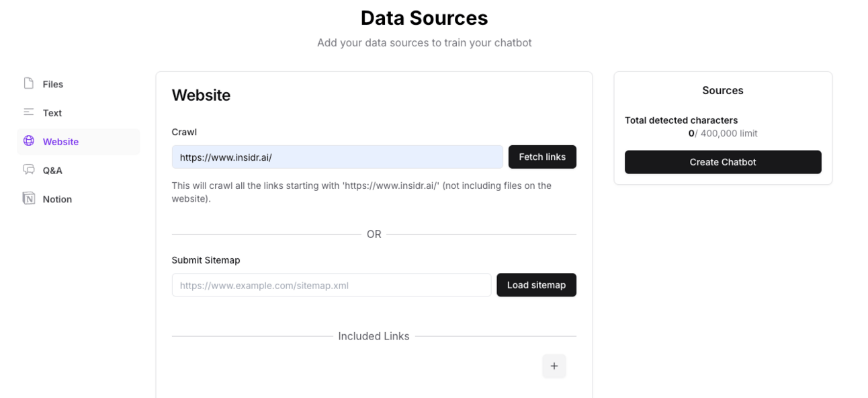Click the Notion logo icon
The width and height of the screenshot is (868, 398).
(x=29, y=198)
